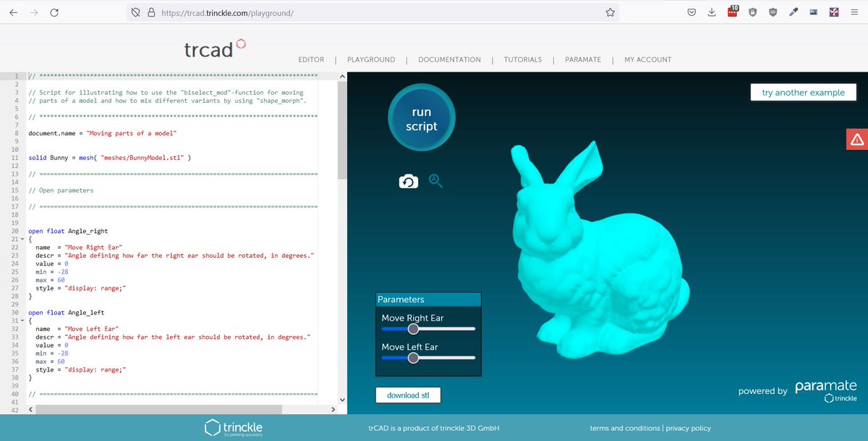
Task: Adjust the Move Left Ear slider
Action: point(428,358)
